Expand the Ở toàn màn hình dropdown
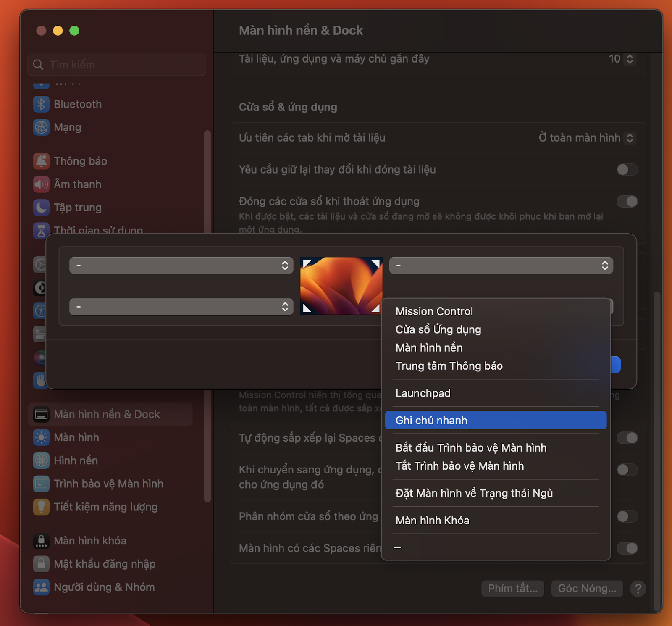 pyautogui.click(x=587, y=138)
